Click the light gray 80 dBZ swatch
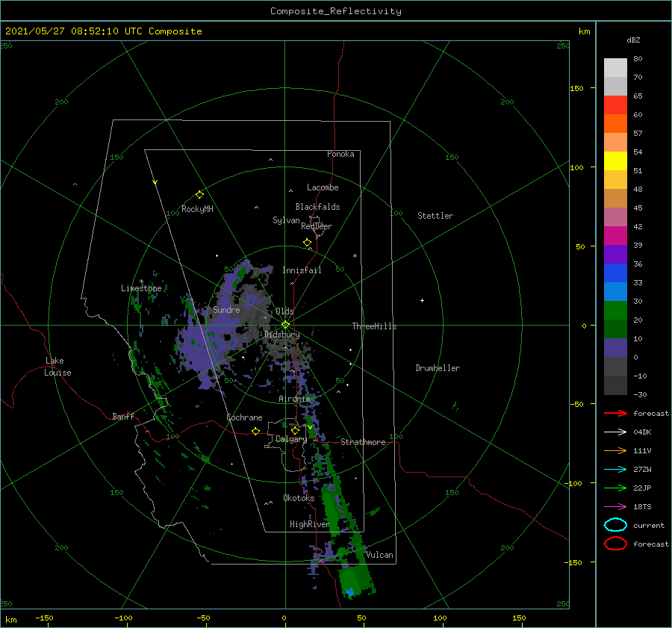 pyautogui.click(x=615, y=68)
